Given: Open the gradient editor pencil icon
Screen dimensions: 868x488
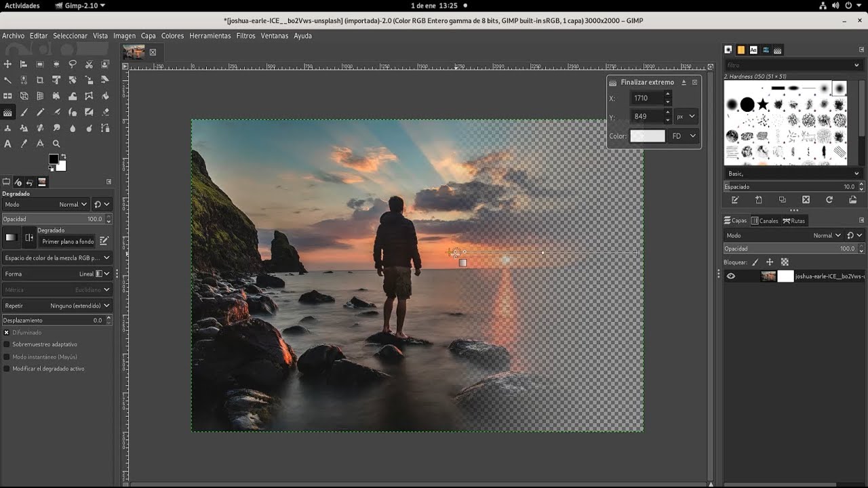Looking at the screenshot, I should pos(104,241).
